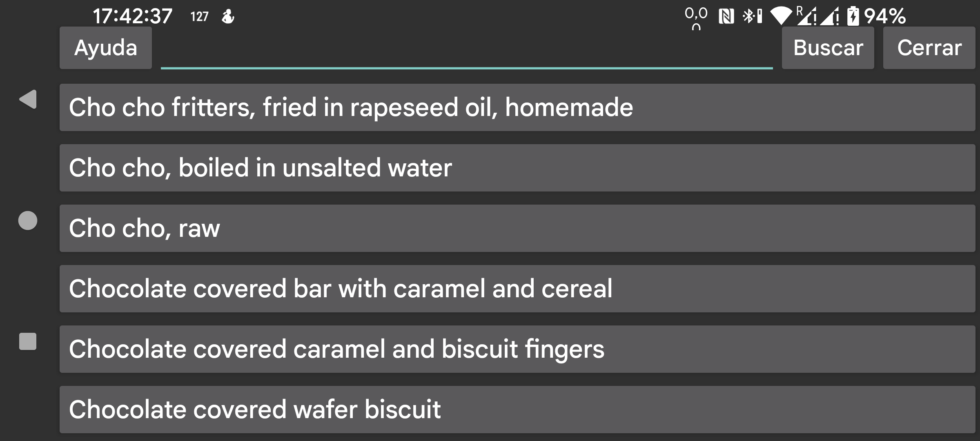Tap the NFC status bar icon
980x441 pixels.
pos(726,17)
